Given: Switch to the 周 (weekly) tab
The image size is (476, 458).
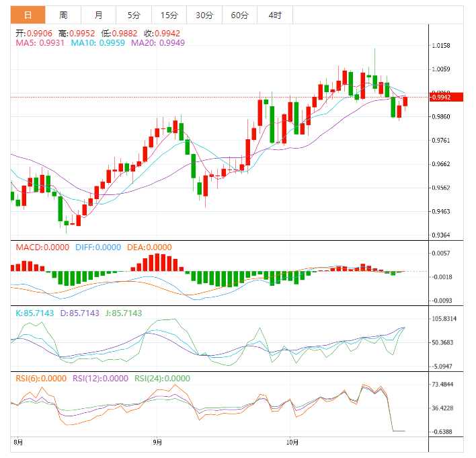Looking at the screenshot, I should [63, 15].
